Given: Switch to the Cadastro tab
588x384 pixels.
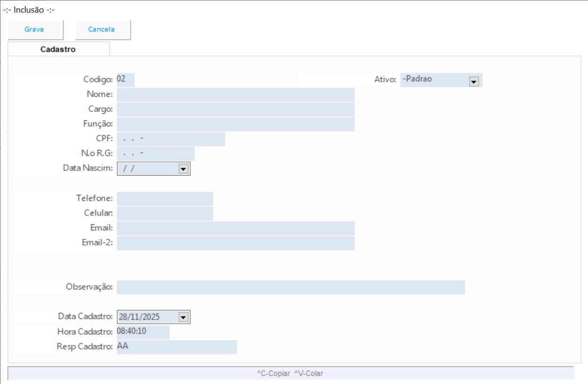Looking at the screenshot, I should 58,49.
